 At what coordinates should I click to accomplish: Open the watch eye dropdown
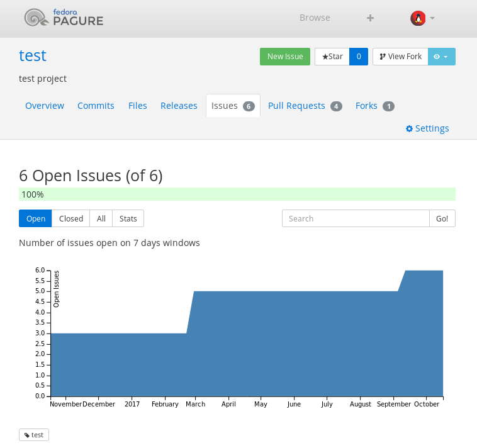coord(441,57)
